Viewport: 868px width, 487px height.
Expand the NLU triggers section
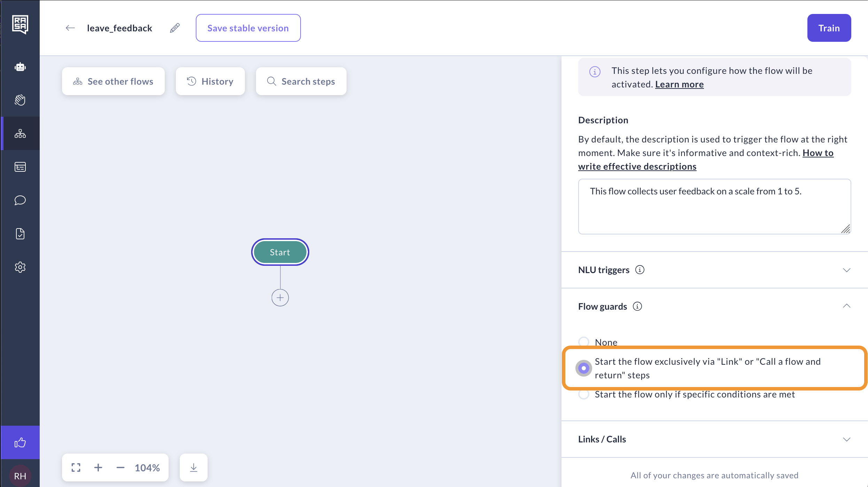[x=846, y=270]
